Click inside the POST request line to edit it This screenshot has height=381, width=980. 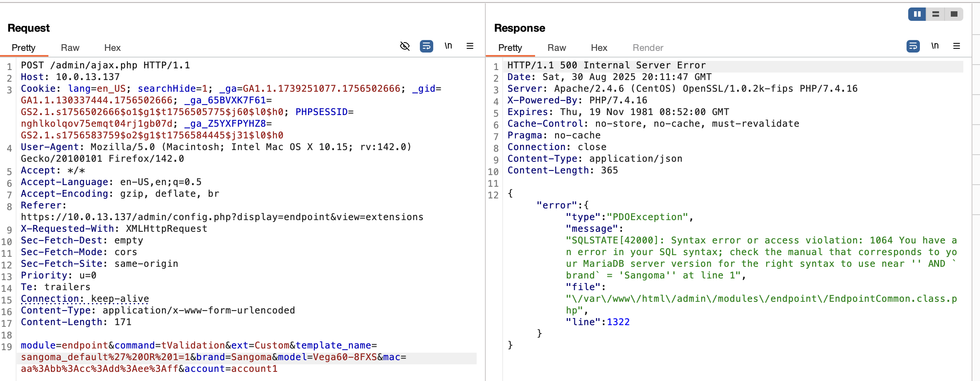tap(104, 65)
